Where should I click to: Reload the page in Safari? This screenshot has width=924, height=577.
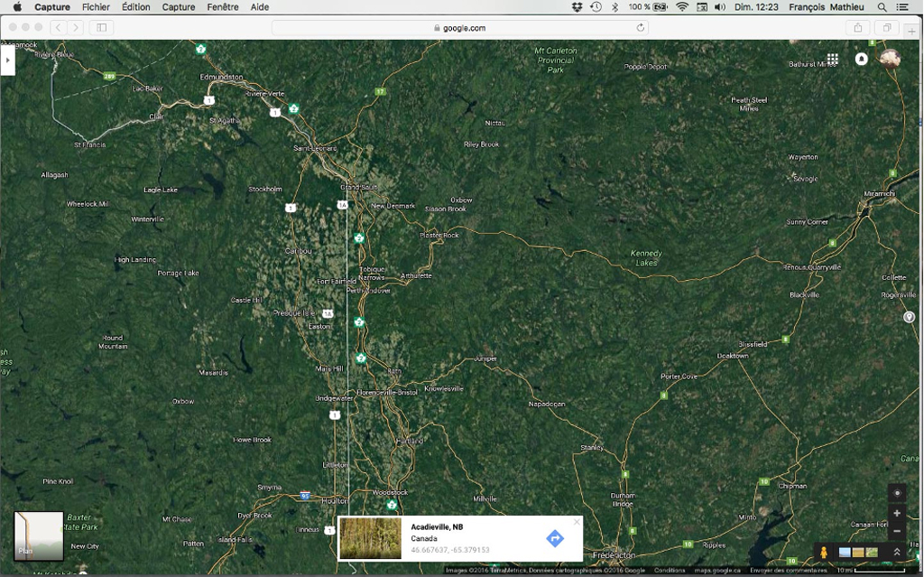pyautogui.click(x=641, y=28)
